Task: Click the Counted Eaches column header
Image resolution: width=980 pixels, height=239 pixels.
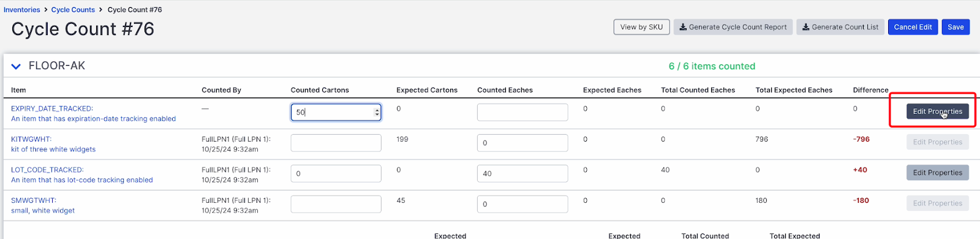Action: pyautogui.click(x=505, y=90)
